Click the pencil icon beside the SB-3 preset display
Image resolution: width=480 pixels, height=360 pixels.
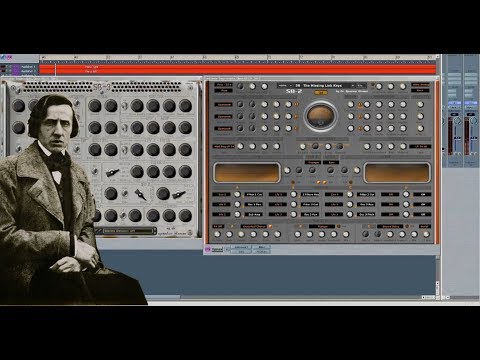98,231
